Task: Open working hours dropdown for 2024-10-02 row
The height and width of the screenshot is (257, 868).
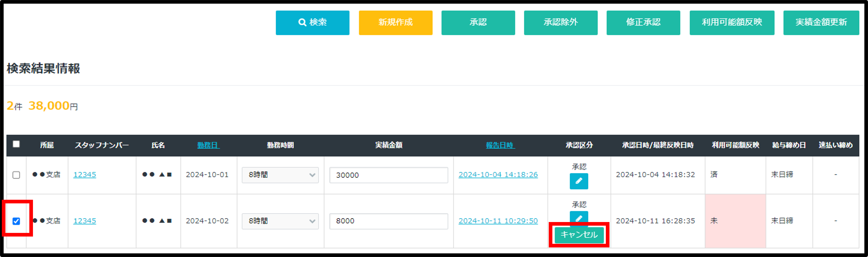Action: pyautogui.click(x=280, y=221)
